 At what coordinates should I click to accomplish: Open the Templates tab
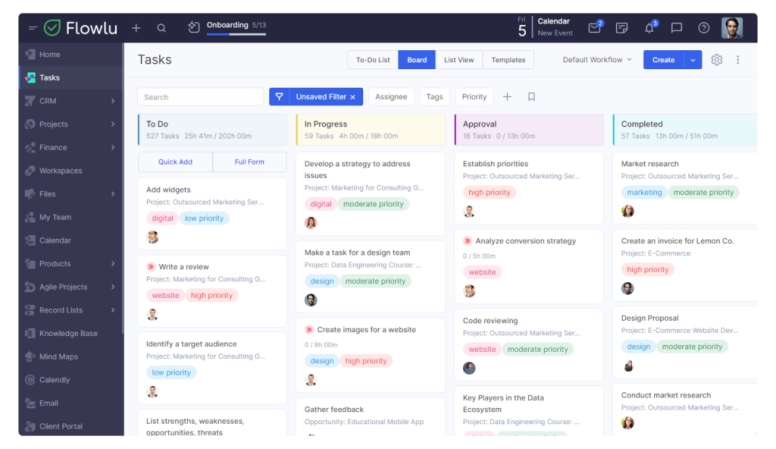(x=508, y=60)
